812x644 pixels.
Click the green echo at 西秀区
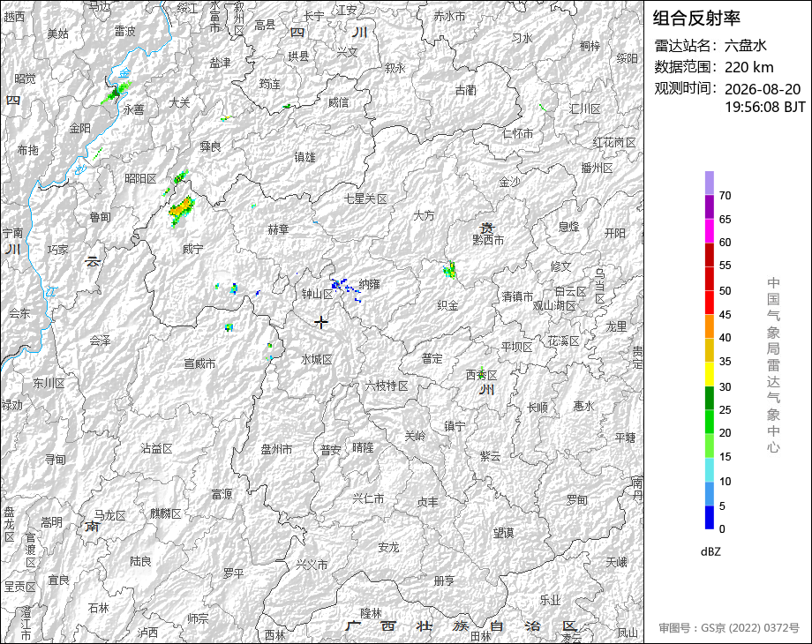click(x=482, y=371)
